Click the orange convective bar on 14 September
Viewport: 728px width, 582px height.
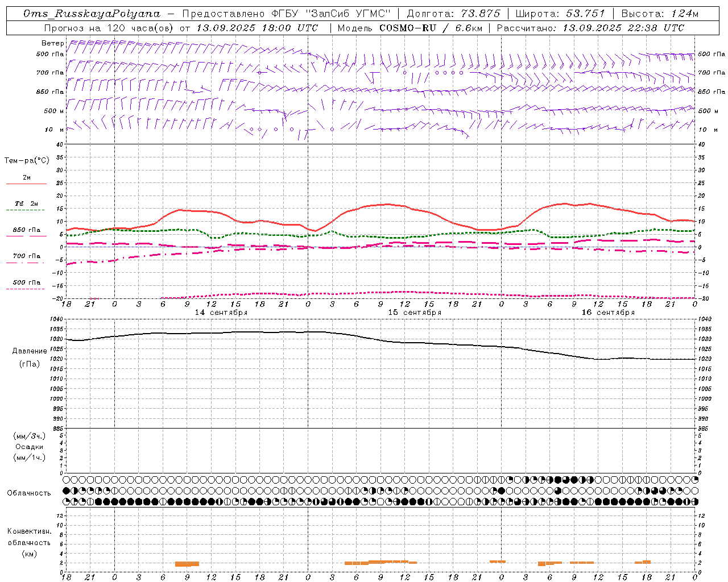pyautogui.click(x=187, y=564)
